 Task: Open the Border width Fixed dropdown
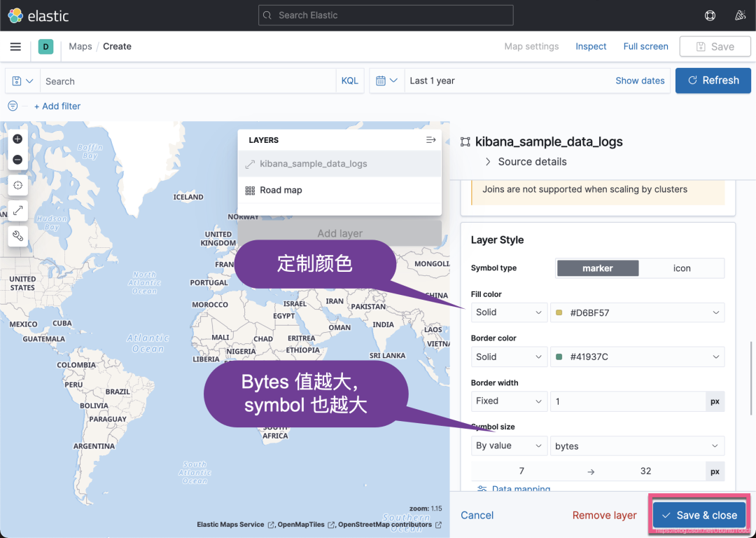click(x=509, y=401)
